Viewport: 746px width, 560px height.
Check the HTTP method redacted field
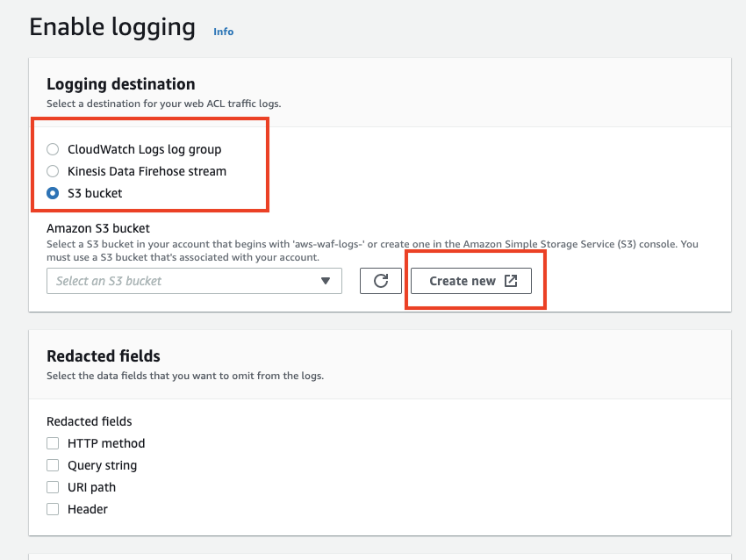[53, 443]
